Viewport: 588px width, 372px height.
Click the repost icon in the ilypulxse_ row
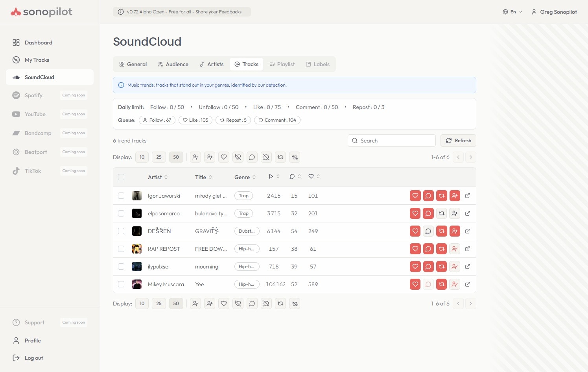[441, 267]
